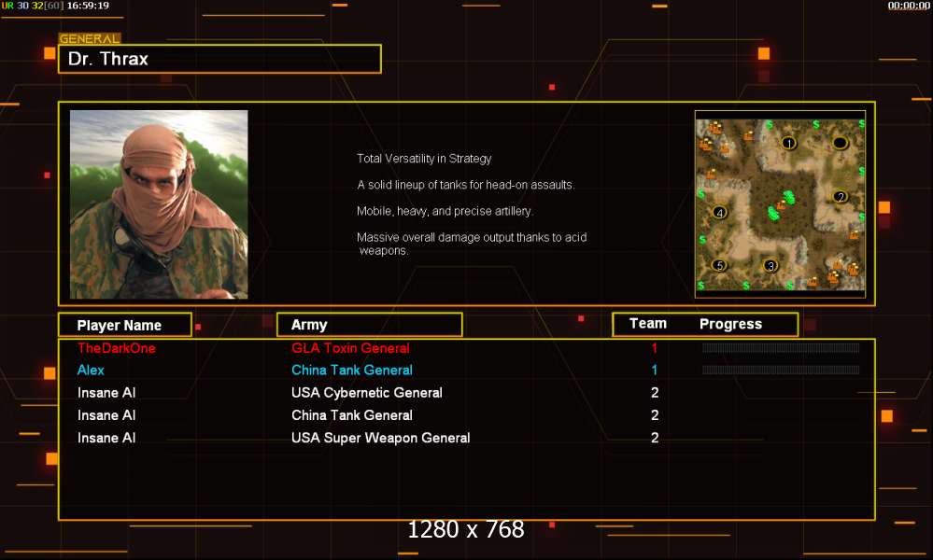Screen dimensions: 933x560
Task: Click Alex's loading progress bar
Action: [781, 370]
